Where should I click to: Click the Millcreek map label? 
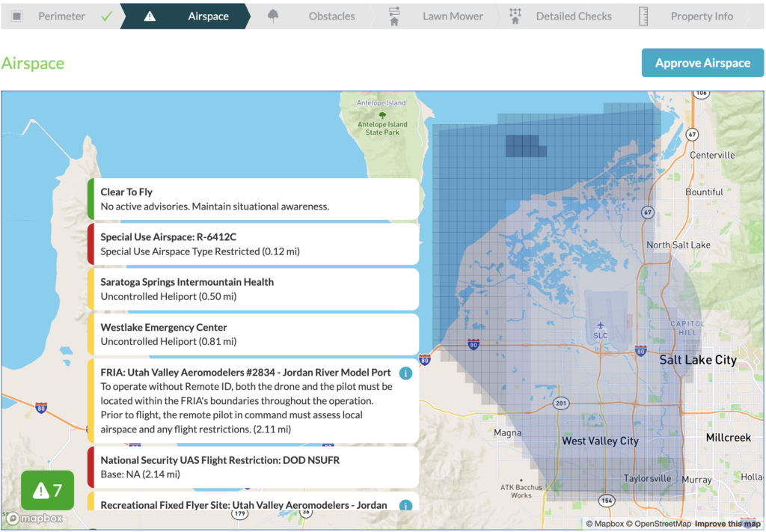tap(729, 438)
